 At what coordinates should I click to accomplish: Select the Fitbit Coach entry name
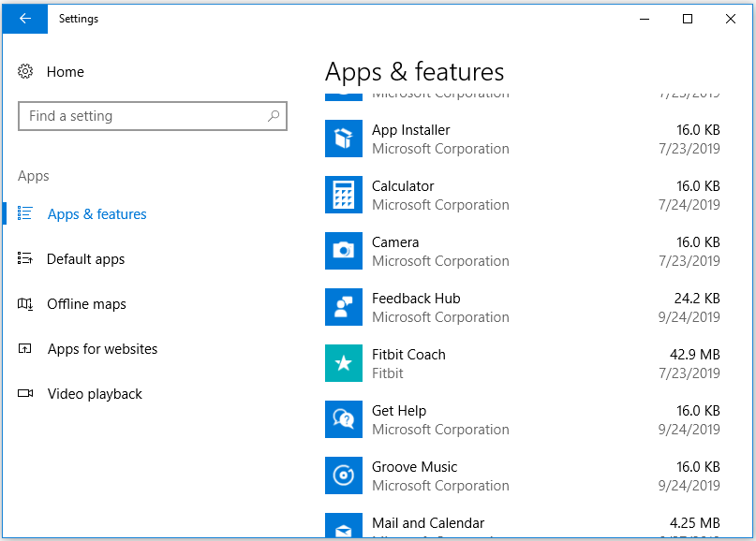(x=408, y=355)
